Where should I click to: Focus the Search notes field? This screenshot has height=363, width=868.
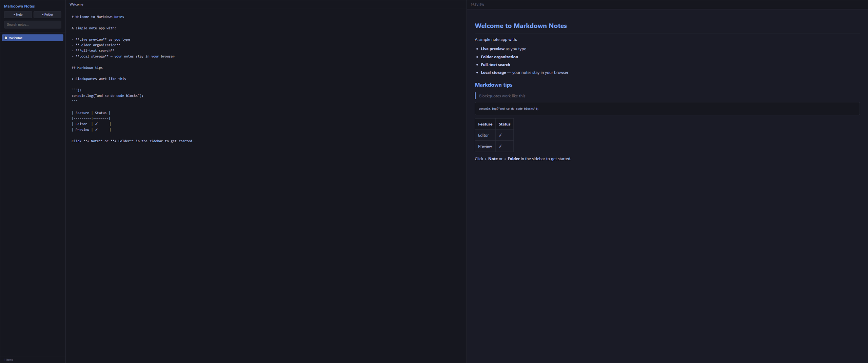pos(33,24)
